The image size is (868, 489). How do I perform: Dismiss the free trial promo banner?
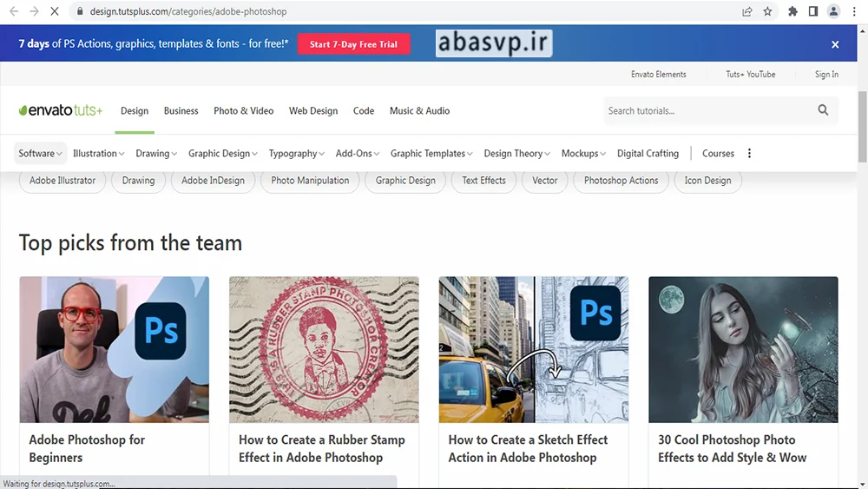[x=835, y=44]
